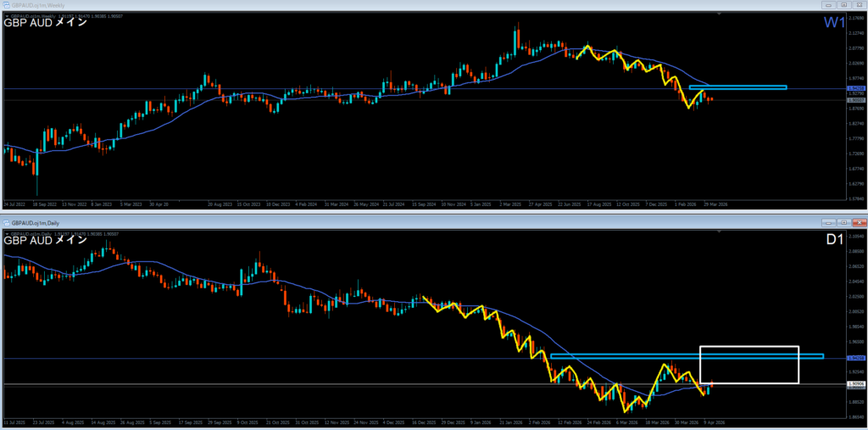
Task: Click the GBP AUD メイン label in Weekly chart
Action: pos(46,23)
